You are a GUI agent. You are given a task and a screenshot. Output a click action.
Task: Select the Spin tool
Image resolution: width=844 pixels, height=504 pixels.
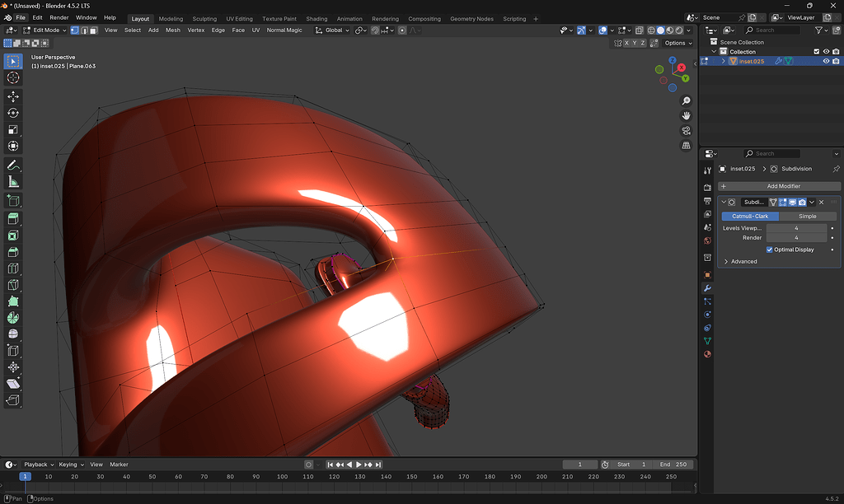[x=13, y=318]
